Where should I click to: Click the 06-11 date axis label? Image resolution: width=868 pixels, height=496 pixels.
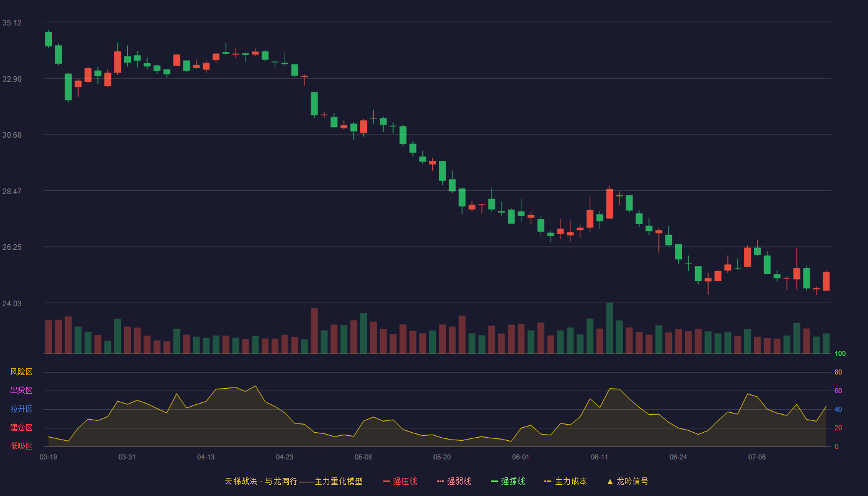tap(600, 457)
